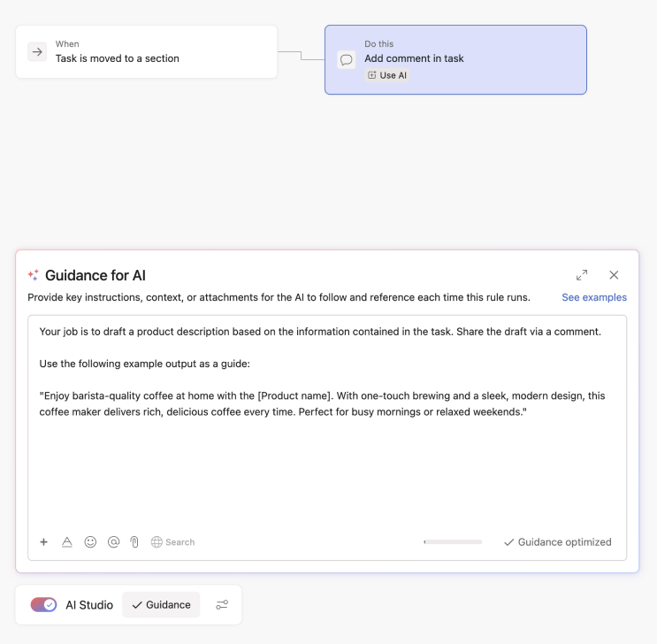The image size is (657, 644).
Task: Click the @ mention icon
Action: pos(113,542)
